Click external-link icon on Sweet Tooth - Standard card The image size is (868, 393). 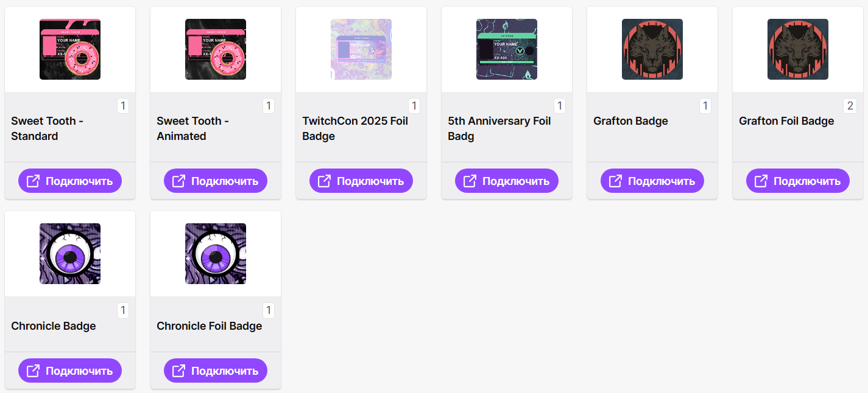click(34, 181)
